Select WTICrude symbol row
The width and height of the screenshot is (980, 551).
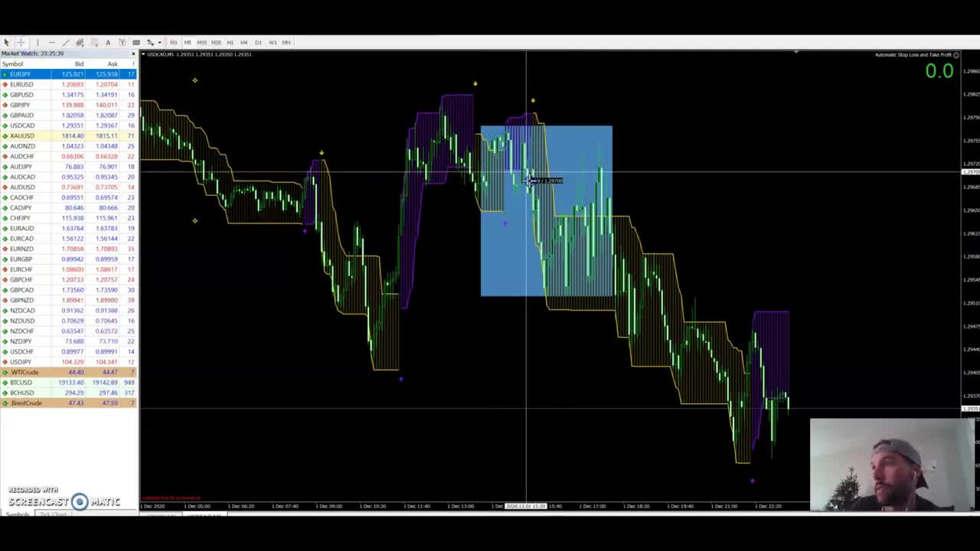(69, 372)
